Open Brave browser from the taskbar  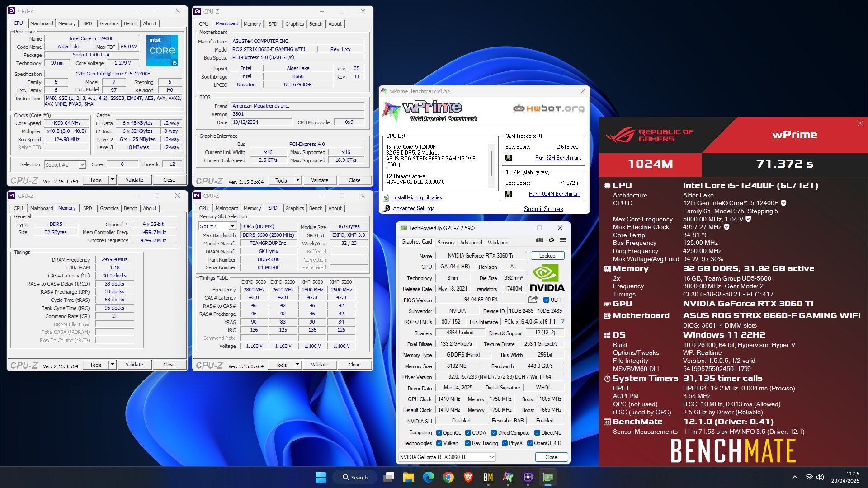[x=468, y=477]
